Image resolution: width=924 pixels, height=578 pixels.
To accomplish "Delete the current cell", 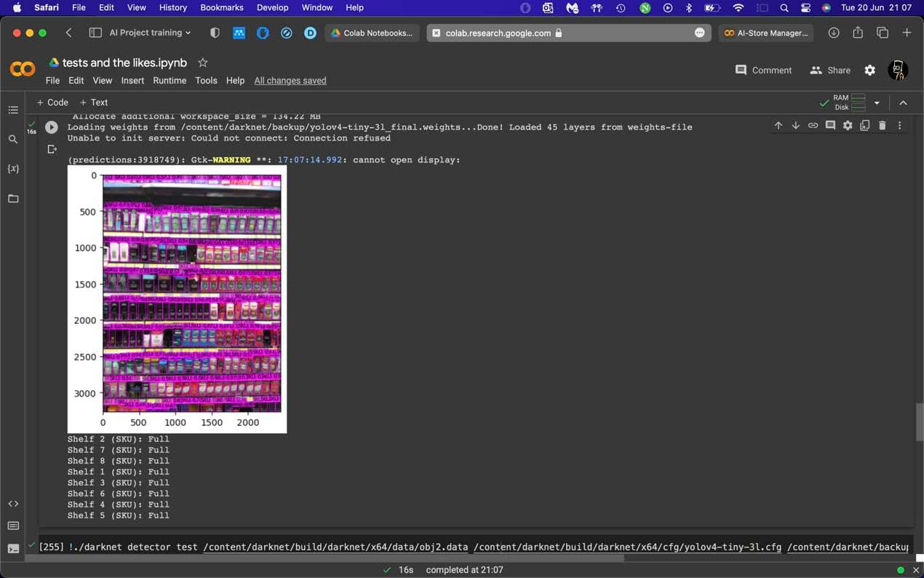I will point(883,125).
